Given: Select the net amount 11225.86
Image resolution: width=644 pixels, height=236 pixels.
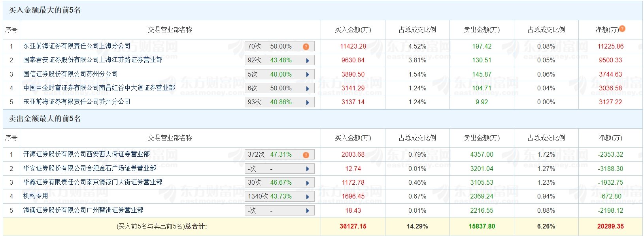Looking at the screenshot, I should 610,47.
